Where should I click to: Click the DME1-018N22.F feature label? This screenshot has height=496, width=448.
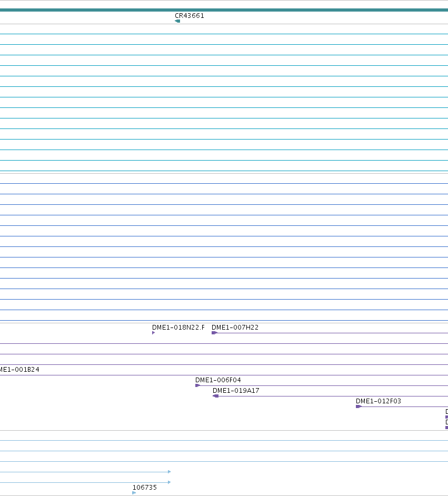178,328
